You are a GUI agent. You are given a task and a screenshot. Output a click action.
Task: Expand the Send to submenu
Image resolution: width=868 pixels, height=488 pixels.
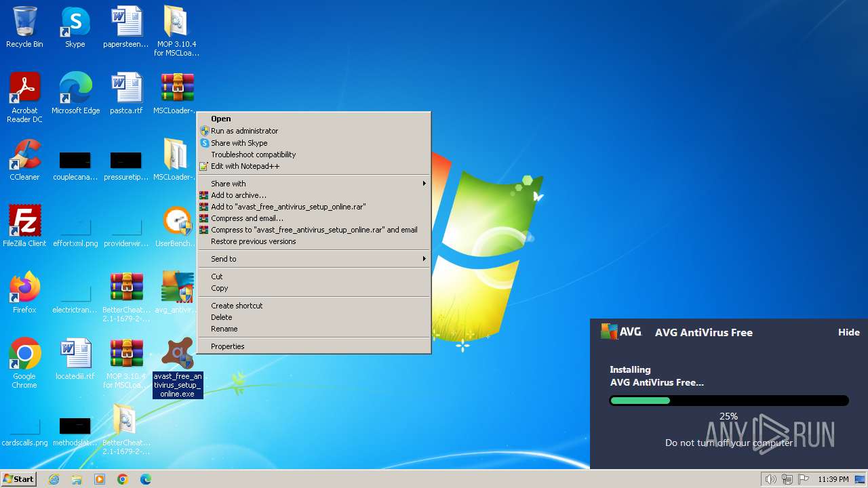tap(314, 259)
